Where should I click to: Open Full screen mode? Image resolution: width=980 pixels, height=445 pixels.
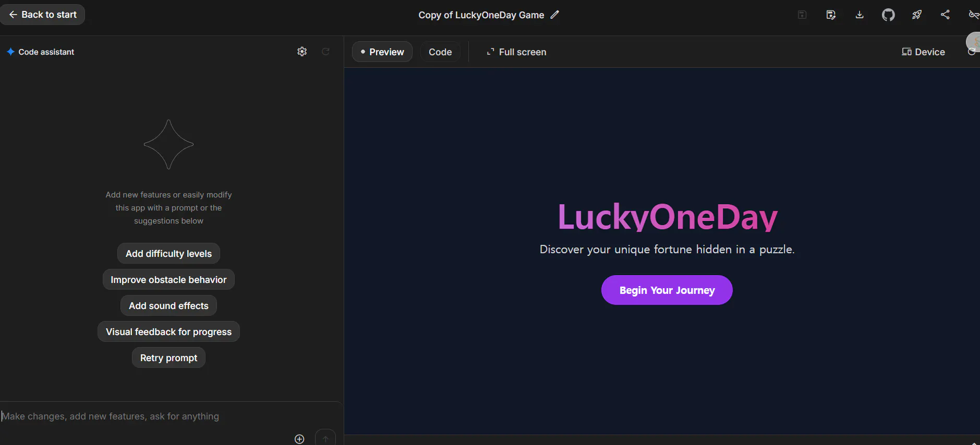coord(516,52)
